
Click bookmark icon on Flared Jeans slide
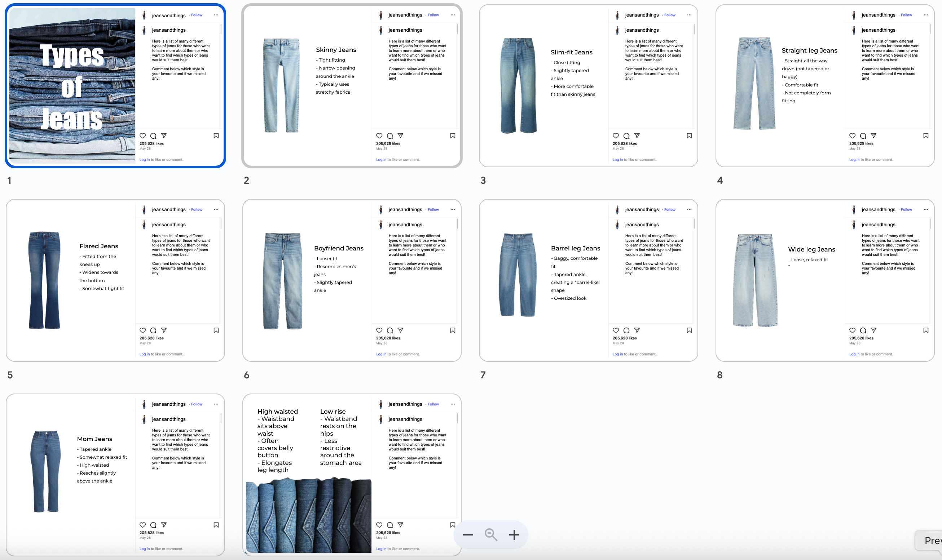pyautogui.click(x=216, y=330)
